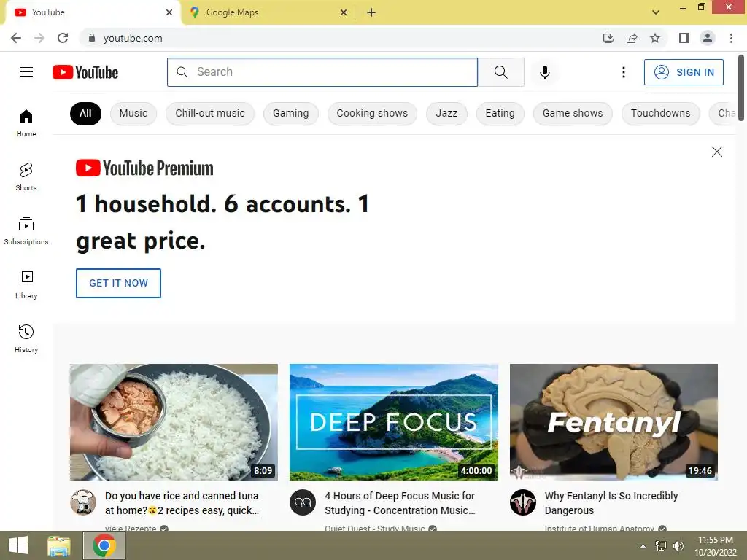This screenshot has height=560, width=747.
Task: Go to Home in the sidebar
Action: click(26, 122)
